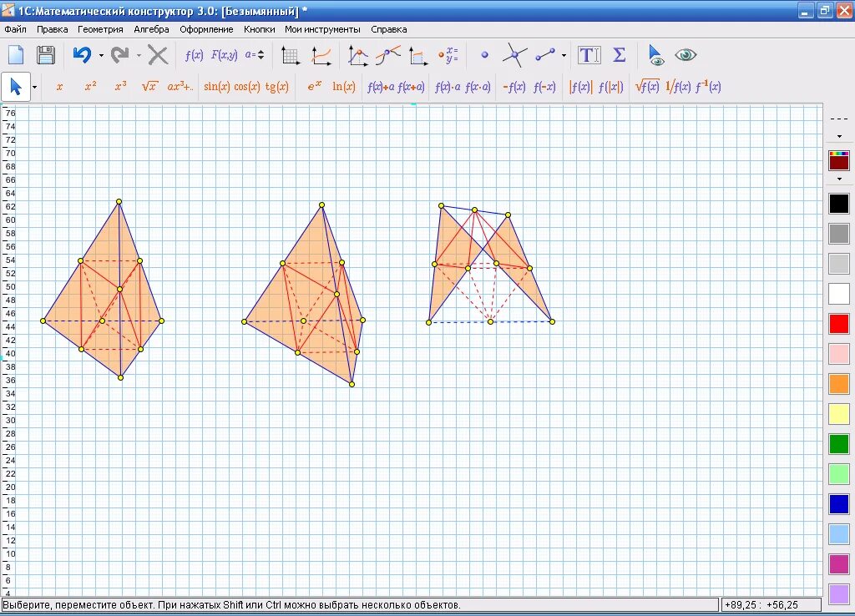Viewport: 855px width, 616px height.
Task: Pick the dark blue color swatch
Action: pyautogui.click(x=839, y=504)
